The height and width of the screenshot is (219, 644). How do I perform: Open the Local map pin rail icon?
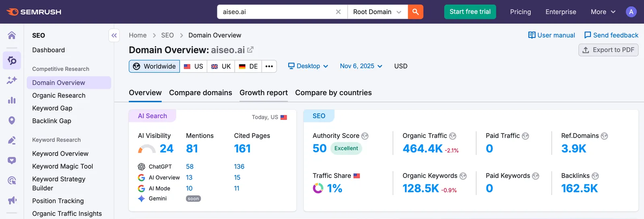tap(12, 120)
